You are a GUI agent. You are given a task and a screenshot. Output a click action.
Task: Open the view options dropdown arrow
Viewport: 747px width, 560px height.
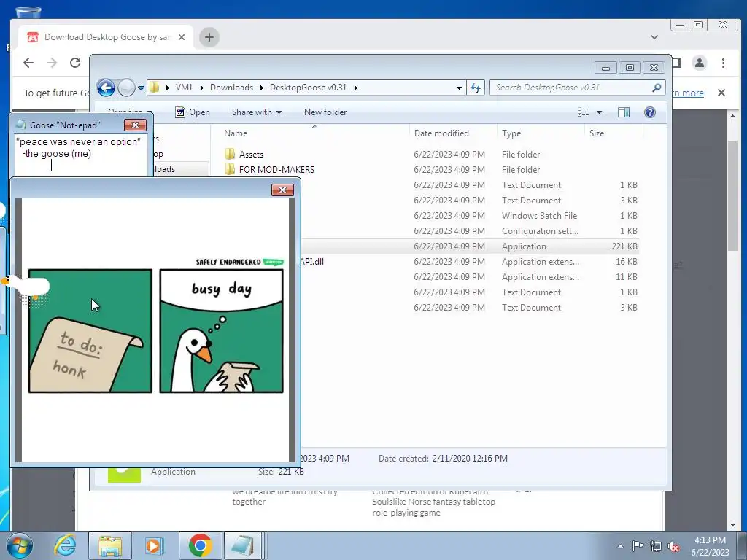click(x=600, y=112)
